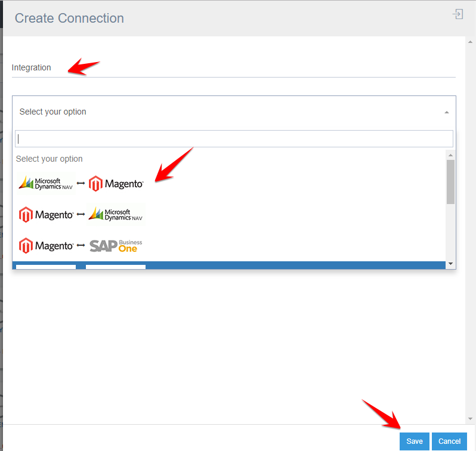
Task: Select Microsoft Dynamics NAV logo in first option
Action: (x=46, y=184)
